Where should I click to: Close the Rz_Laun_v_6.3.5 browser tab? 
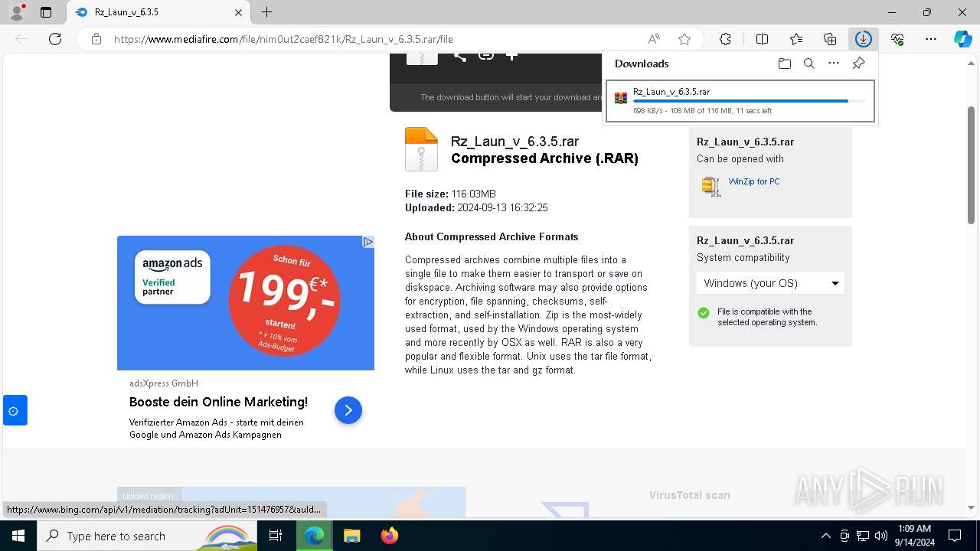tap(238, 12)
